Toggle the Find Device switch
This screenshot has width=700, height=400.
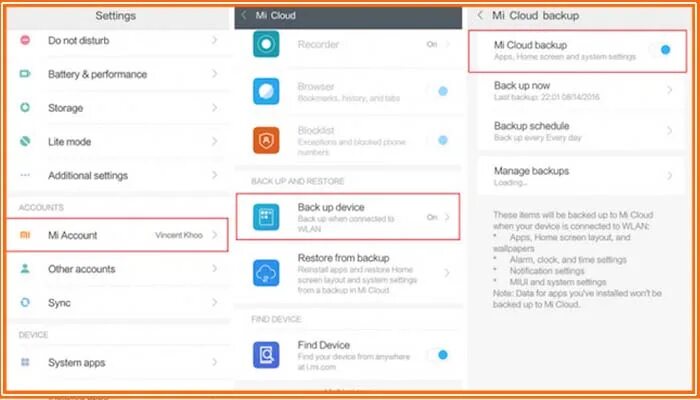pyautogui.click(x=437, y=355)
